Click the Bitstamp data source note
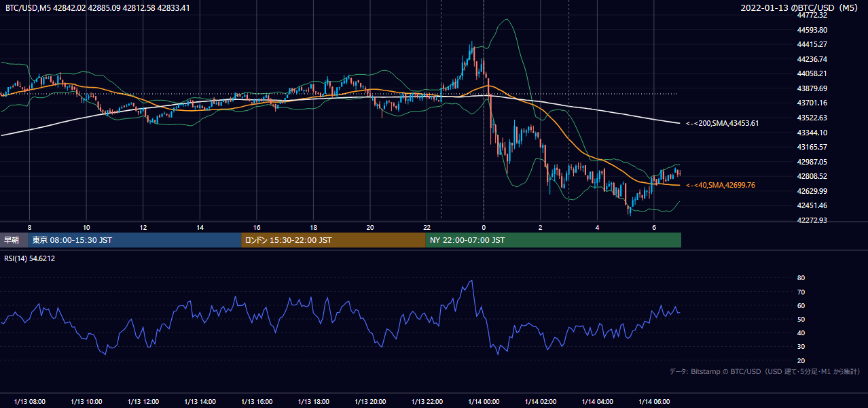 coord(765,371)
